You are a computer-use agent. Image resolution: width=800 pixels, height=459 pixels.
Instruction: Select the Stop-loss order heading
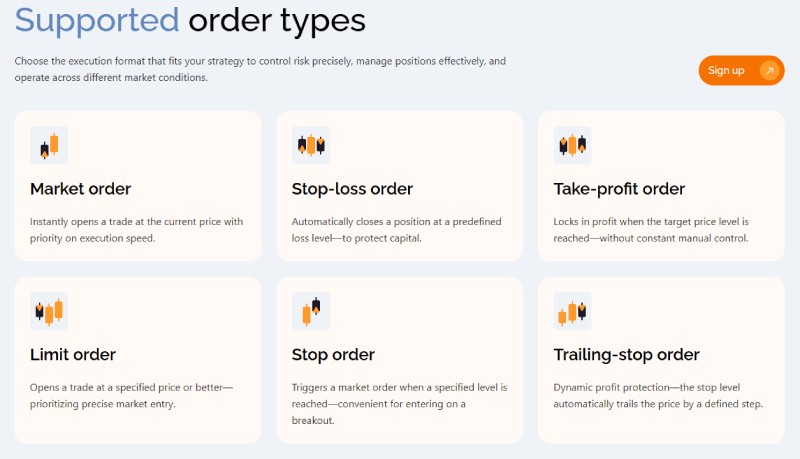(352, 189)
